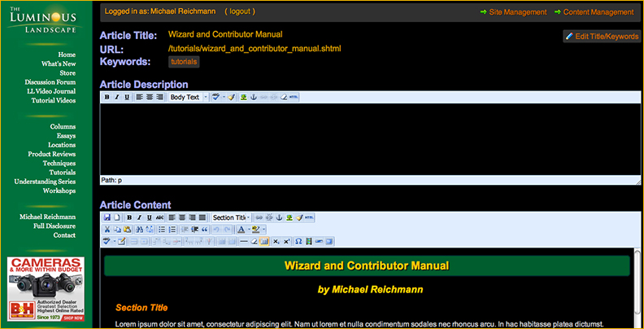Toggle strikethrough in Article Content toolbar
The image size is (644, 329).
[x=159, y=217]
